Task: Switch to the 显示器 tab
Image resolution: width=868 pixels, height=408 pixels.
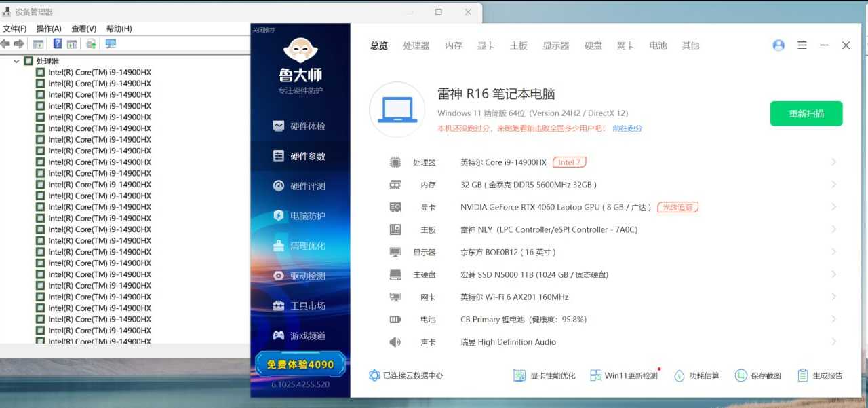Action: point(556,45)
